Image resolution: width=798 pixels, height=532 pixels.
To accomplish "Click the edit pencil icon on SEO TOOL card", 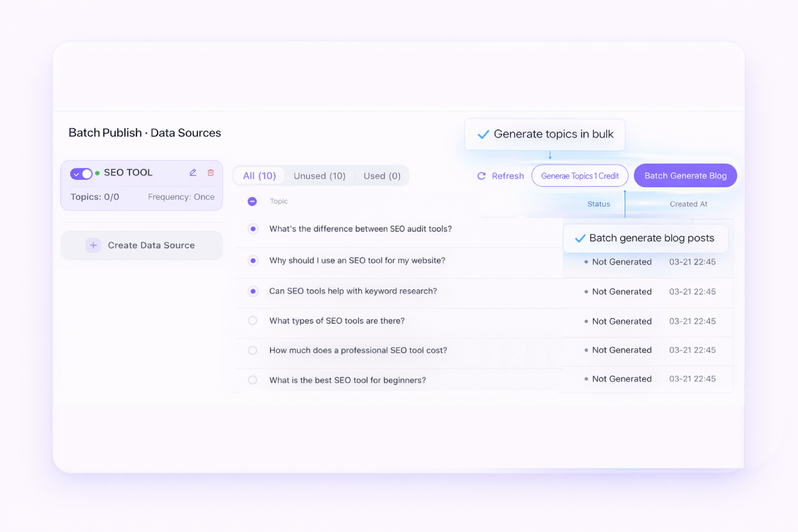I will [x=193, y=172].
